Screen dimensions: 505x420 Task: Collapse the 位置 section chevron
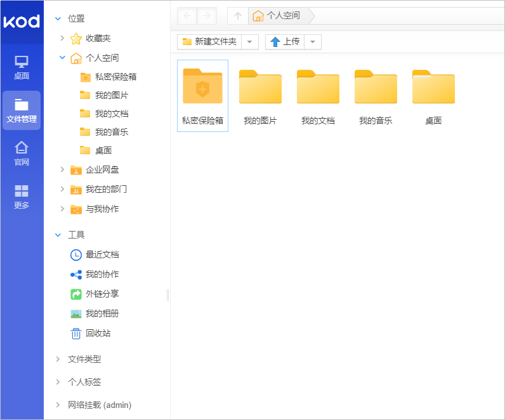tap(58, 18)
